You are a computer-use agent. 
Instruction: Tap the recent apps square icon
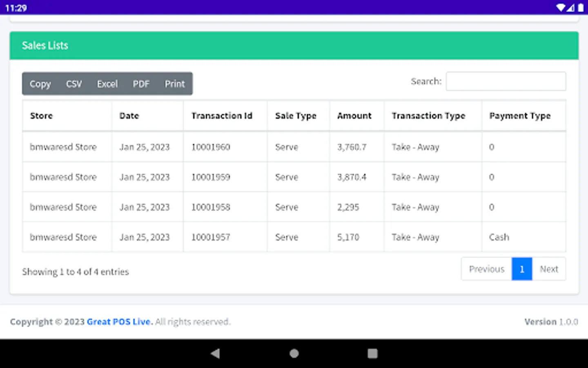pos(372,353)
